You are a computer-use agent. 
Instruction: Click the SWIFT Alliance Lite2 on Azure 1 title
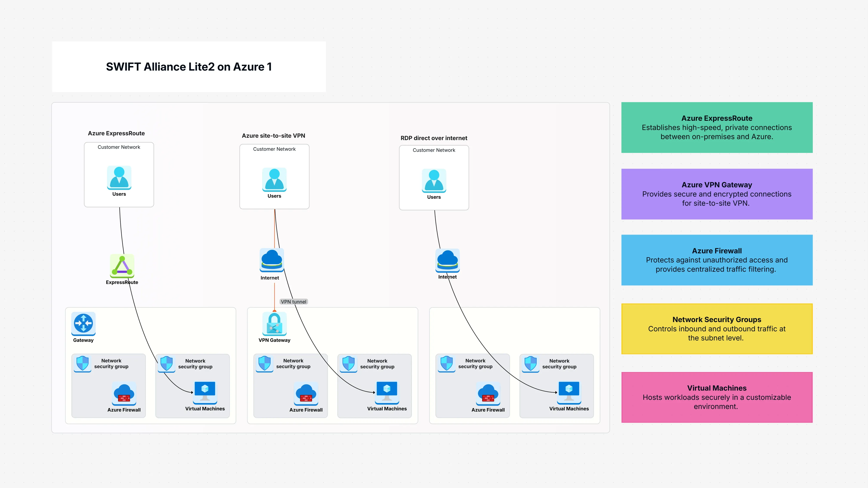[x=189, y=67]
